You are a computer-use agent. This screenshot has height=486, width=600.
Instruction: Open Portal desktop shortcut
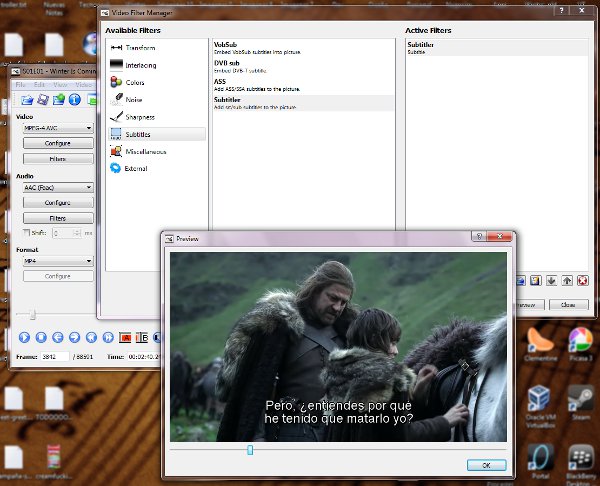(x=540, y=461)
